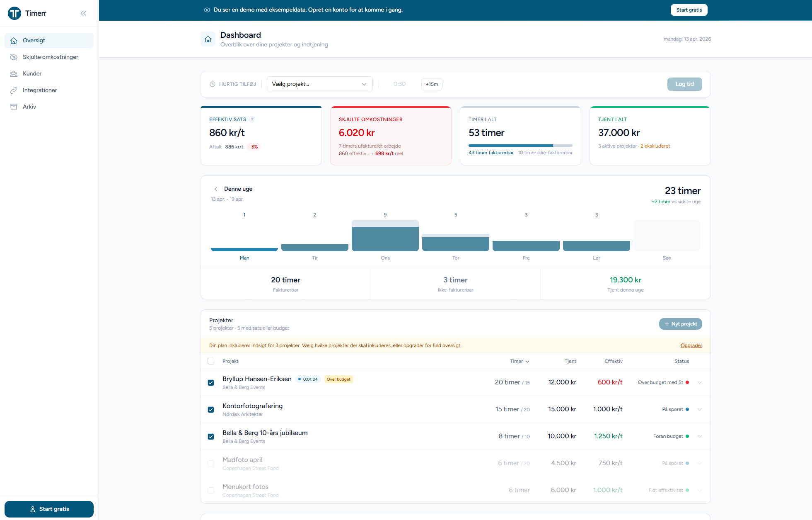The height and width of the screenshot is (520, 812).
Task: Toggle the Kontorfotografering project checkbox
Action: pyautogui.click(x=211, y=410)
